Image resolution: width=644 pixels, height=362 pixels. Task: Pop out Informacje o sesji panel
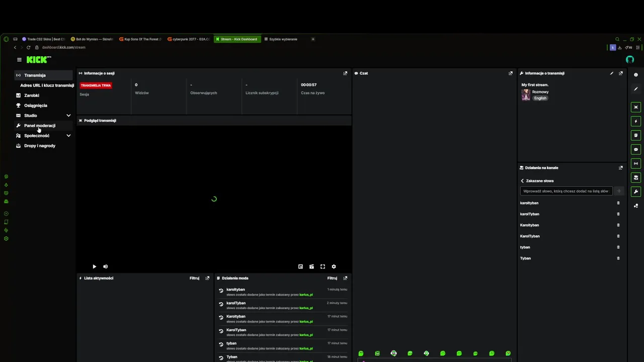click(345, 73)
